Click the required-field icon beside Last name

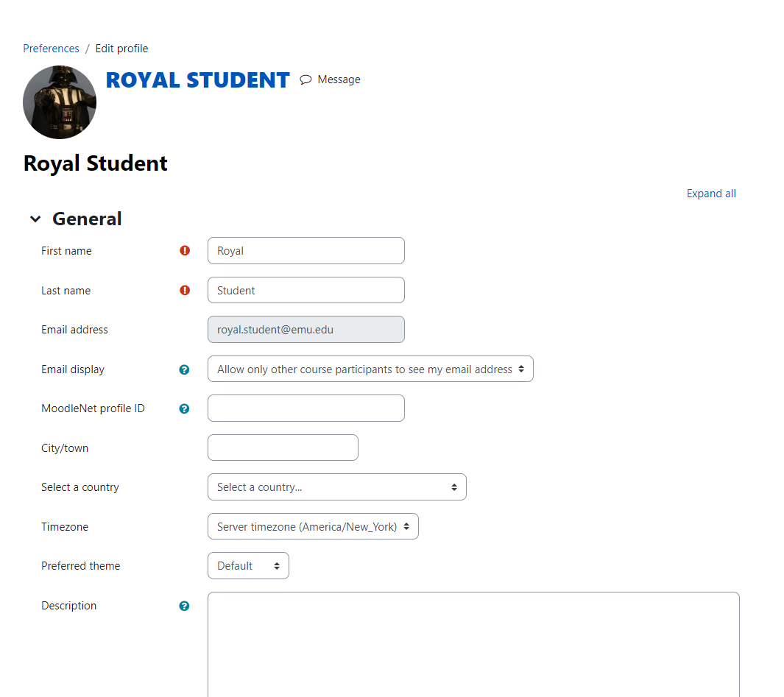pos(184,290)
